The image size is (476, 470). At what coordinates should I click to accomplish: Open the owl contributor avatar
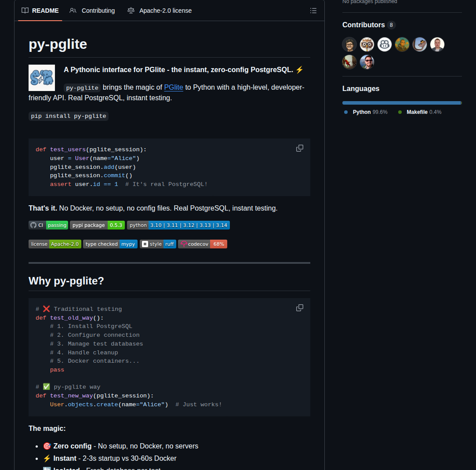(x=367, y=45)
